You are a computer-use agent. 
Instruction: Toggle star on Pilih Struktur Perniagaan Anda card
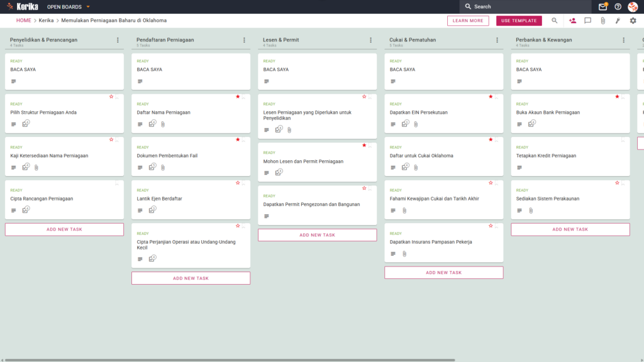pyautogui.click(x=111, y=97)
